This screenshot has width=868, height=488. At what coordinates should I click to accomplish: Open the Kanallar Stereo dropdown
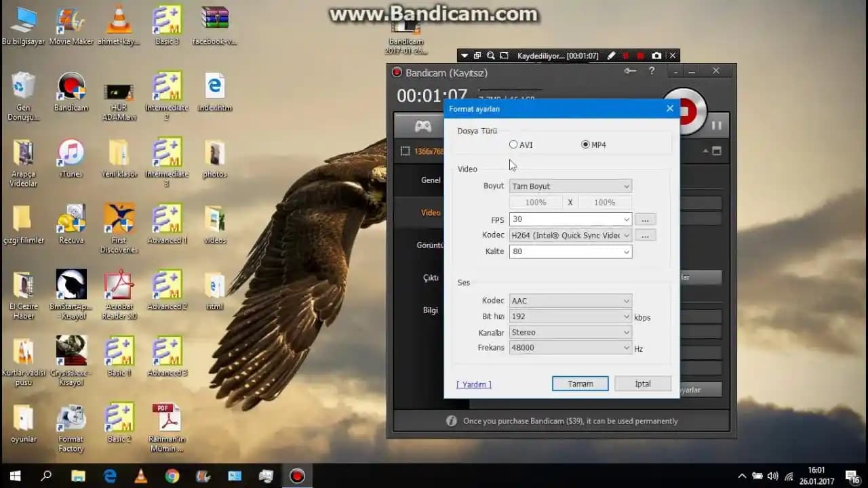click(x=570, y=332)
